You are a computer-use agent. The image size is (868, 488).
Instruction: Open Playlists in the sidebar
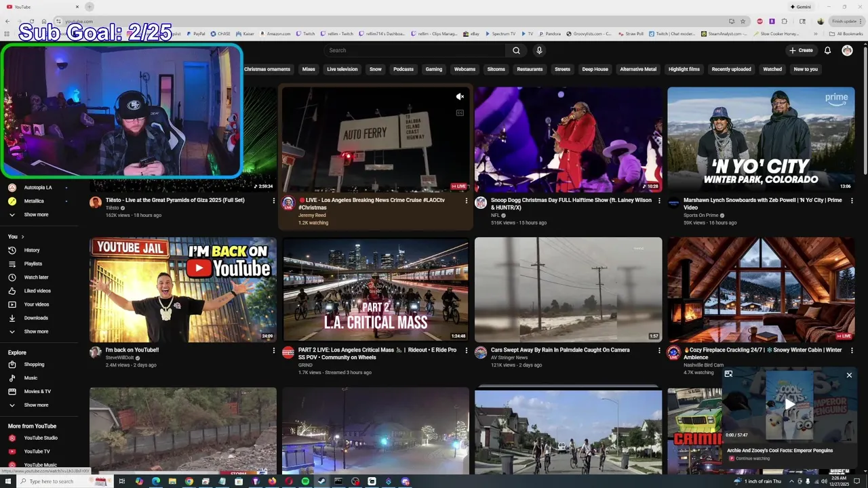39,264
